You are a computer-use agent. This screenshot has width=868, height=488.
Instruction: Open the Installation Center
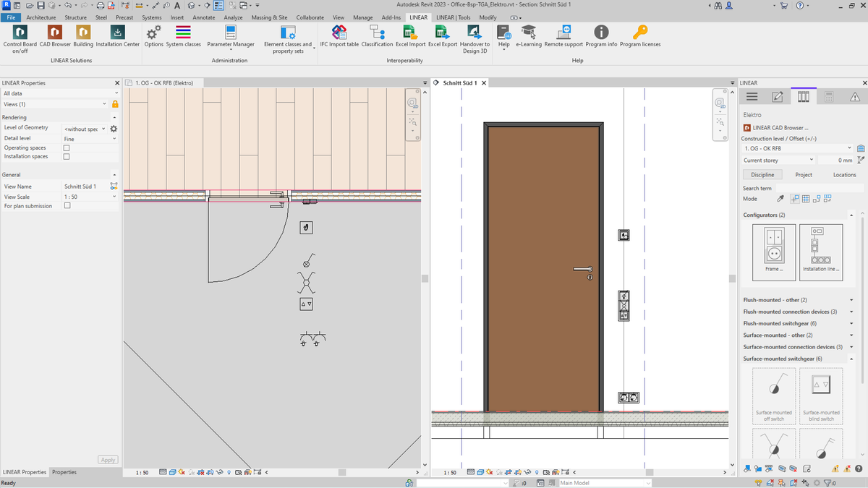117,33
